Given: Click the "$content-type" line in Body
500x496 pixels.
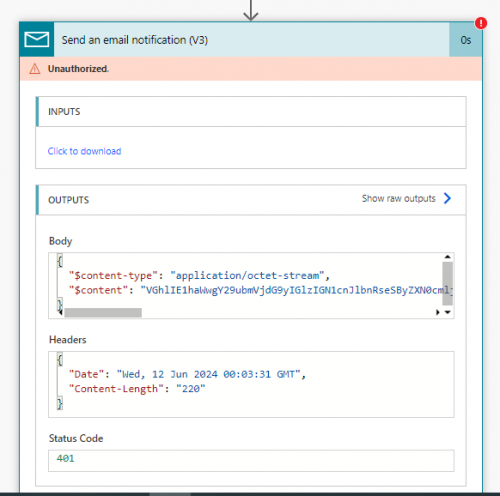Looking at the screenshot, I should pyautogui.click(x=199, y=276).
